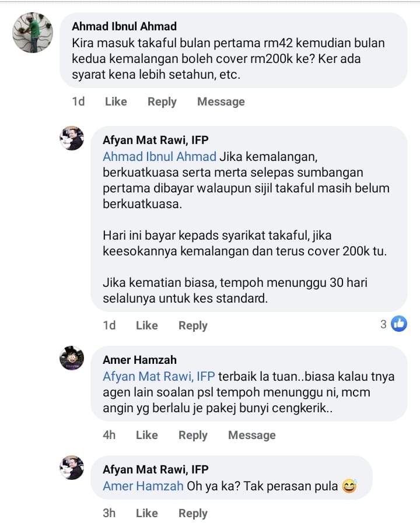Viewport: 420px width, 530px height.
Task: Click Afyan Mat Rawi's avatar on last reply
Action: (72, 468)
